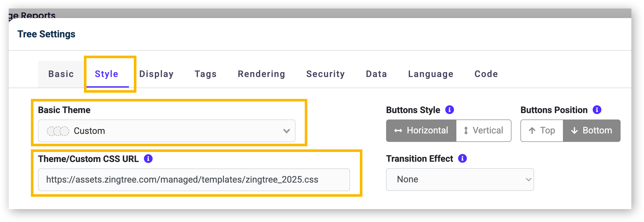Open the Security settings tab
This screenshot has height=222, width=644.
[x=325, y=74]
